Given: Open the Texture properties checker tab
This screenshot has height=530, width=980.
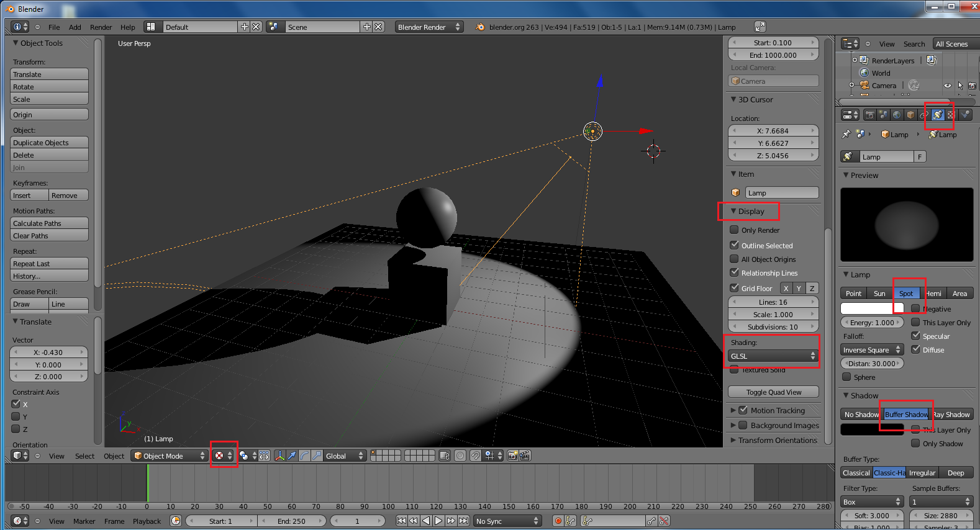Looking at the screenshot, I should coord(951,115).
